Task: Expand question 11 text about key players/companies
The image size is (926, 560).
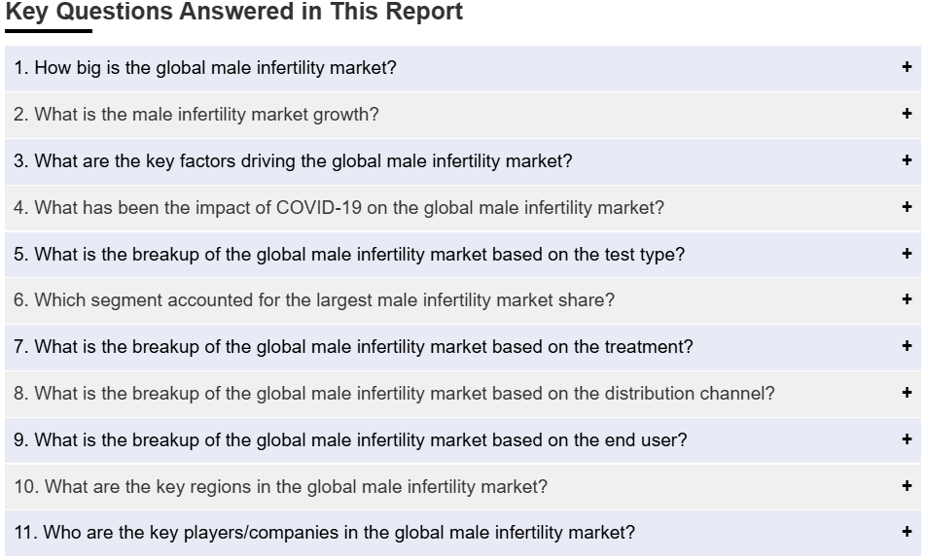Action: pos(324,533)
